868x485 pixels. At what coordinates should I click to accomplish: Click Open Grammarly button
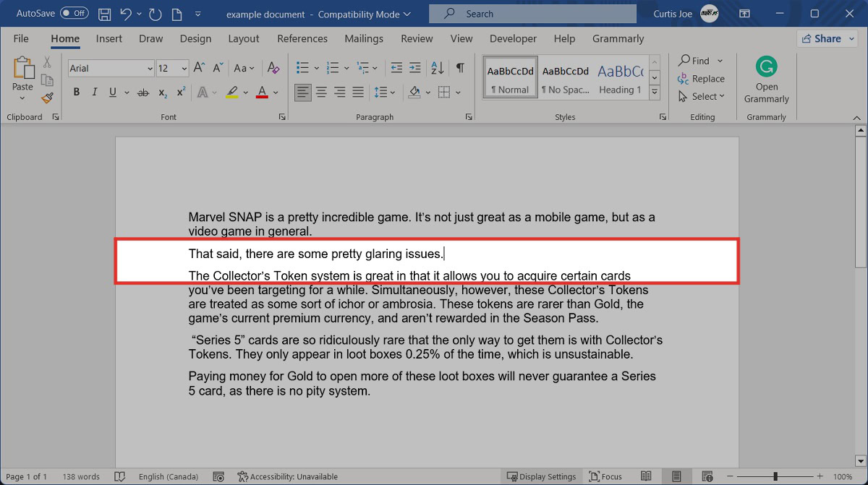click(767, 80)
